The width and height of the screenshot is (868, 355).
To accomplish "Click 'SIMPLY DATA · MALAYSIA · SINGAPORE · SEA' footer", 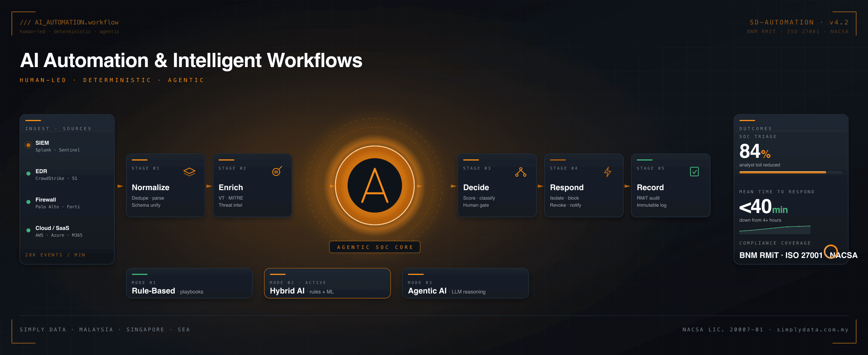I will [105, 329].
